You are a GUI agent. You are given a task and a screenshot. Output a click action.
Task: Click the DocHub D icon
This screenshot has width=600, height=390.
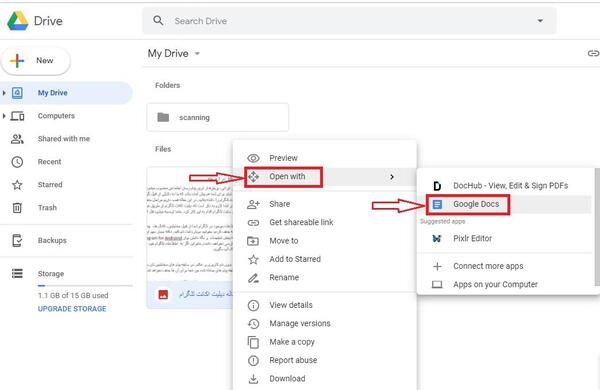[x=437, y=186]
